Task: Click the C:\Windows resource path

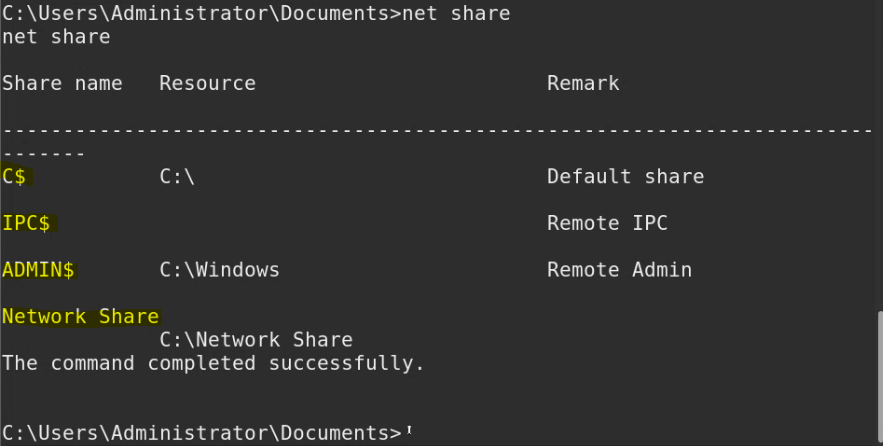Action: click(x=219, y=270)
